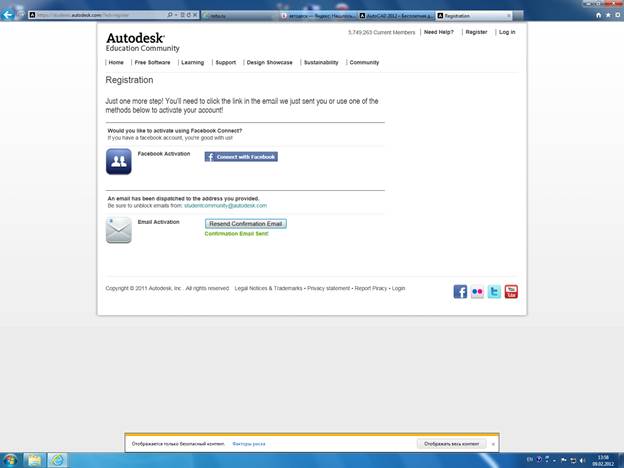Click the address bar search magnifier
Screen dimensions: 624x468
click(x=170, y=15)
